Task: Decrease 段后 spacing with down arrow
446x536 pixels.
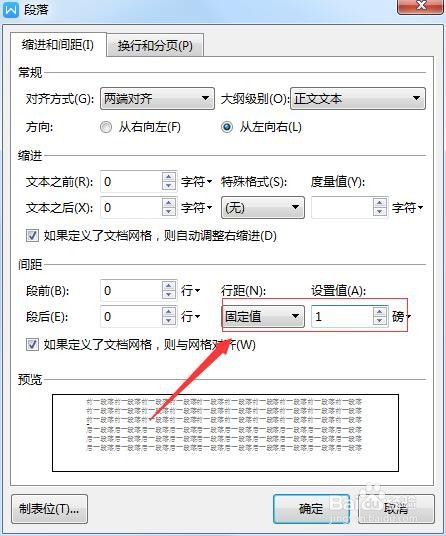Action: 169,321
